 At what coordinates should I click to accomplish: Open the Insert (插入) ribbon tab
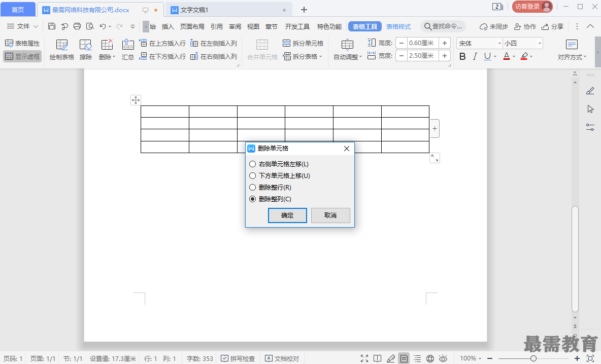click(168, 26)
